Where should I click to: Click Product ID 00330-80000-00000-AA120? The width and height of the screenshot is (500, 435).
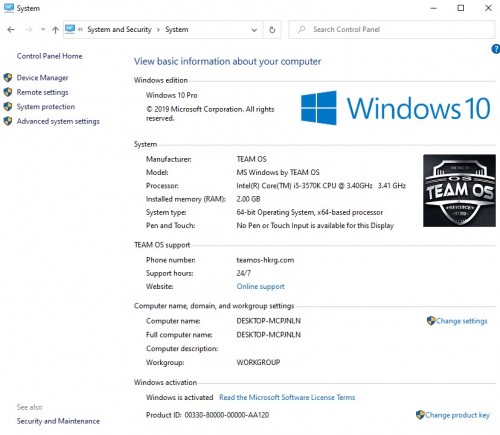coord(207,415)
